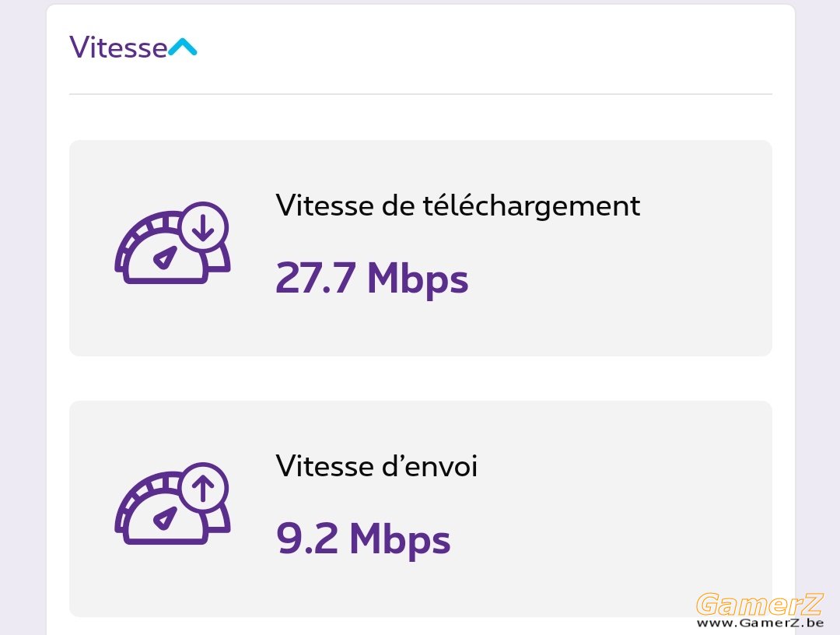Click the divider line under Vitesse

click(421, 94)
